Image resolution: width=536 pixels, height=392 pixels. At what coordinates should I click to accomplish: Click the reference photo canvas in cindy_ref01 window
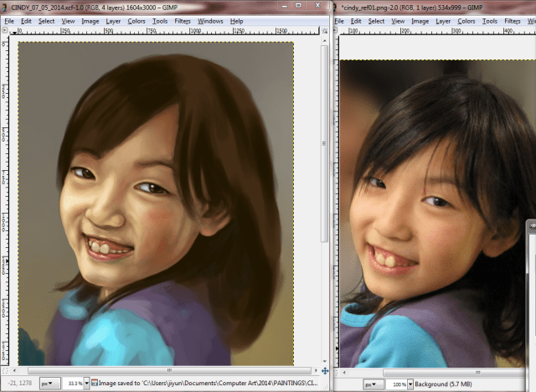click(x=437, y=214)
